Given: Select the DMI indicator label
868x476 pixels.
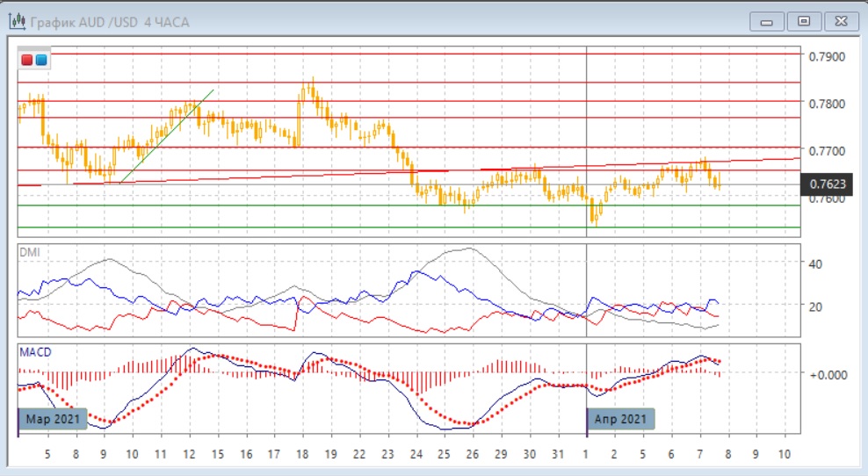Looking at the screenshot, I should click(x=30, y=252).
